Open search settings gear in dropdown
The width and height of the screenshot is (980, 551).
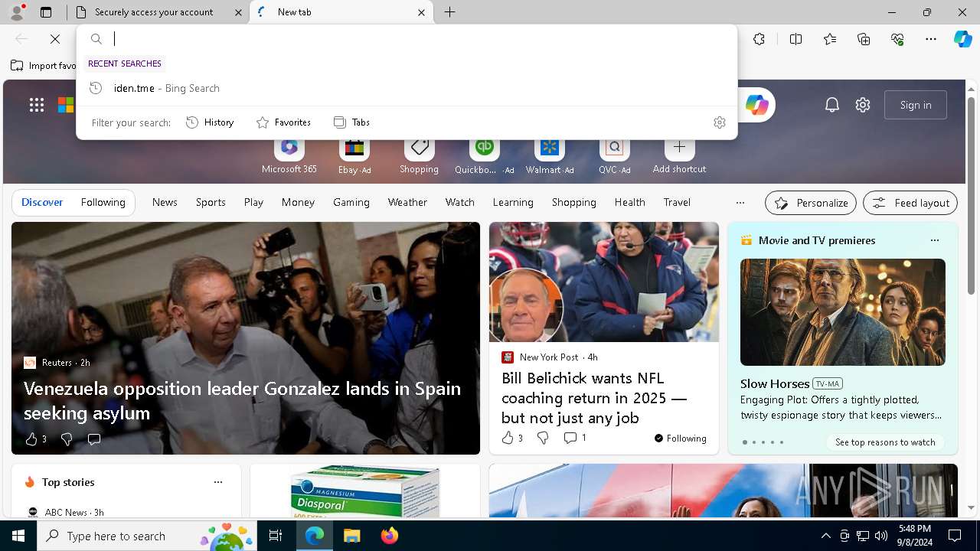tap(719, 122)
